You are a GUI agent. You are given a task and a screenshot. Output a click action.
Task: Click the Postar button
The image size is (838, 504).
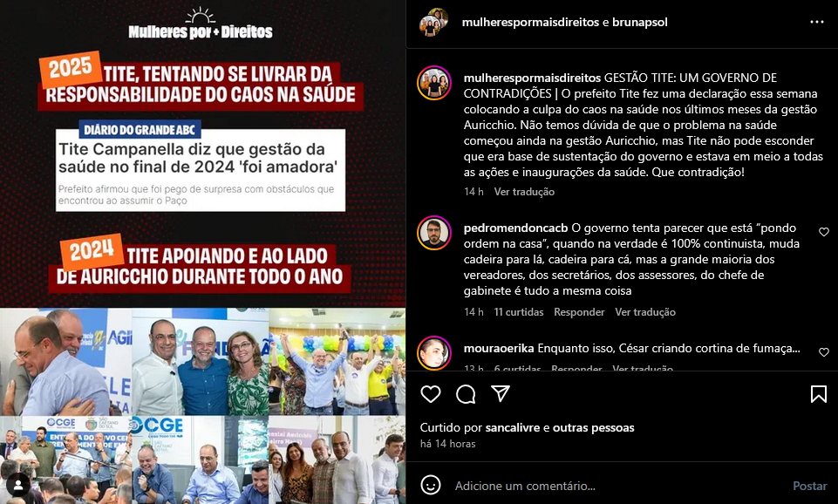coord(809,486)
